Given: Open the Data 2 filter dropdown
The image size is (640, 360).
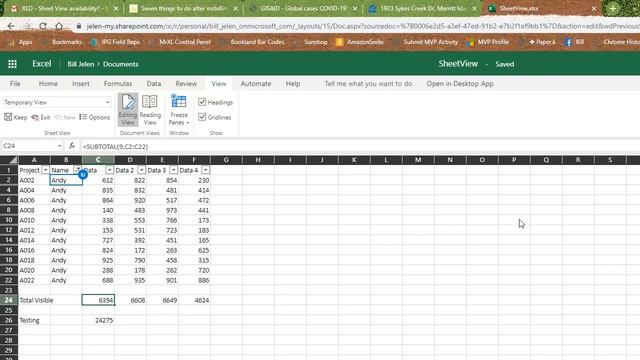Looking at the screenshot, I should 141,170.
